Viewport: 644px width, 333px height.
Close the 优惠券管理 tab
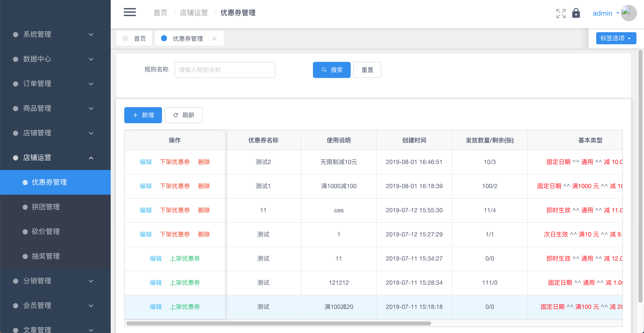214,38
